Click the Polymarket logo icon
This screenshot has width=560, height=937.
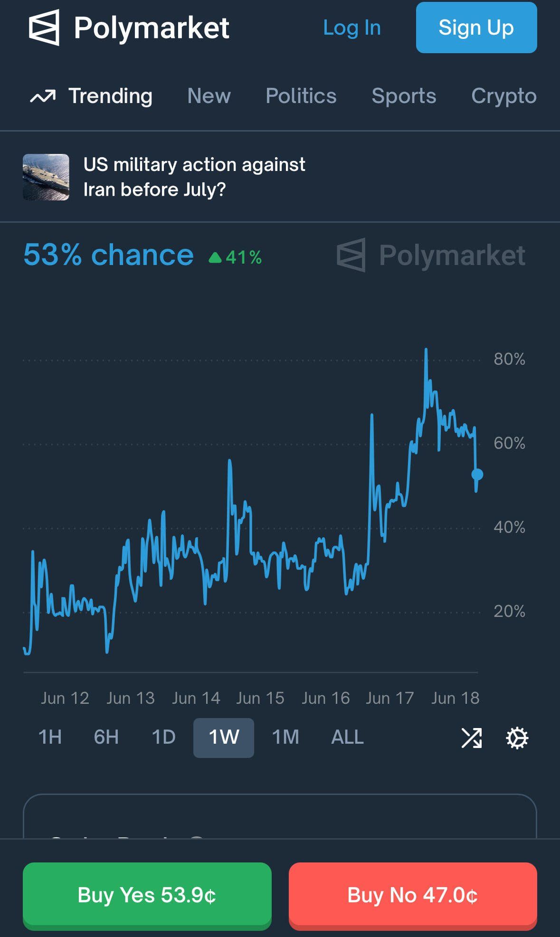tap(44, 28)
